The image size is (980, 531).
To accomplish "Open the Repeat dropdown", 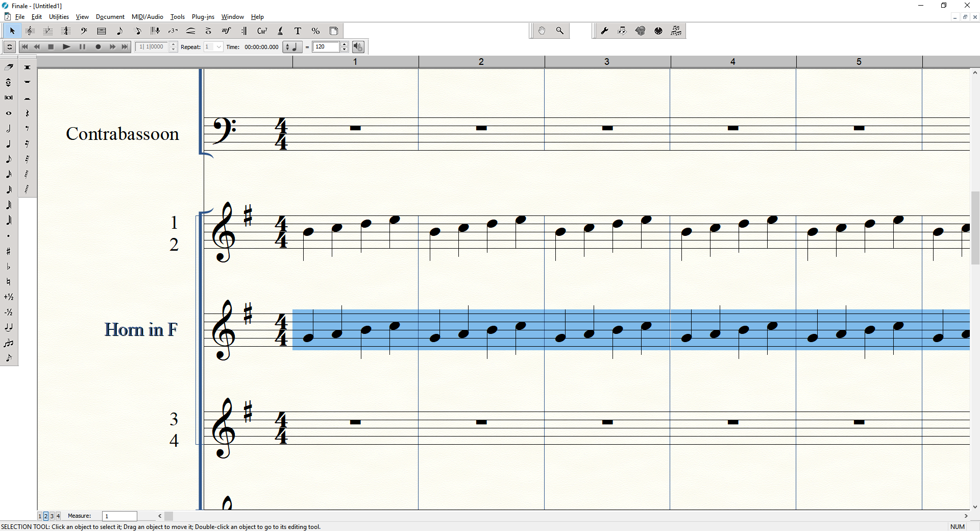I will pos(219,47).
